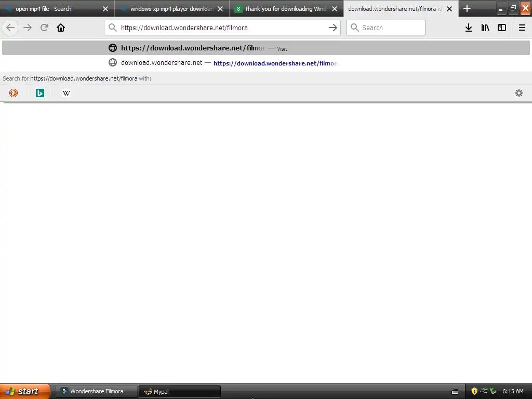Switch to 'Thank you for downloading' tab
This screenshot has width=532, height=399.
[286, 9]
